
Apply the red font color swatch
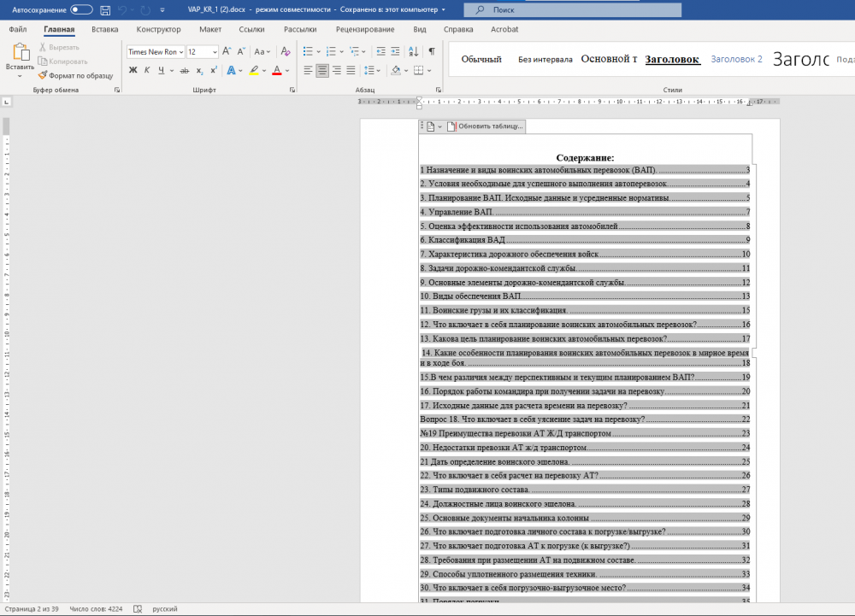pyautogui.click(x=276, y=70)
